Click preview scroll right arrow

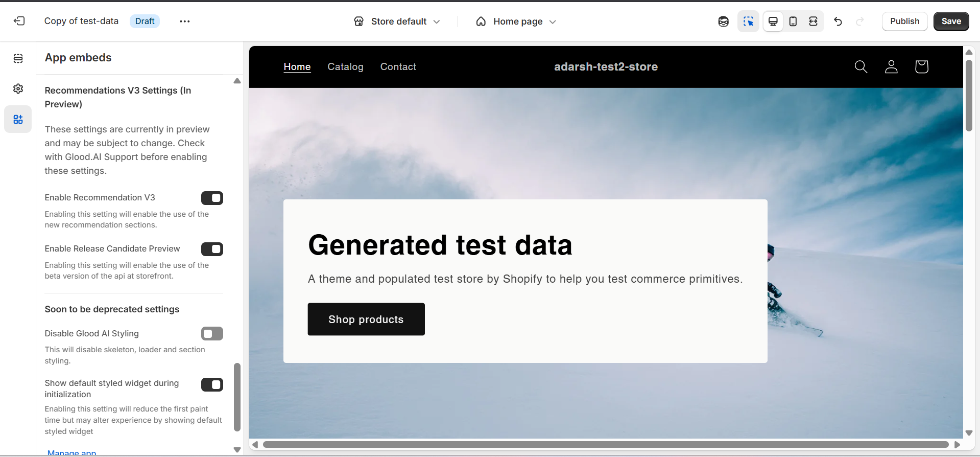tap(957, 445)
